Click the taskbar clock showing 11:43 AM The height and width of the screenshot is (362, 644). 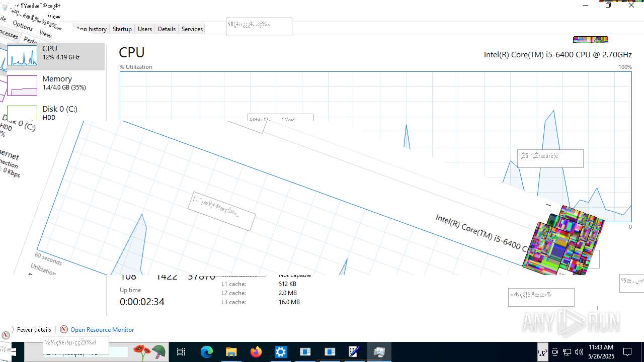pyautogui.click(x=601, y=352)
